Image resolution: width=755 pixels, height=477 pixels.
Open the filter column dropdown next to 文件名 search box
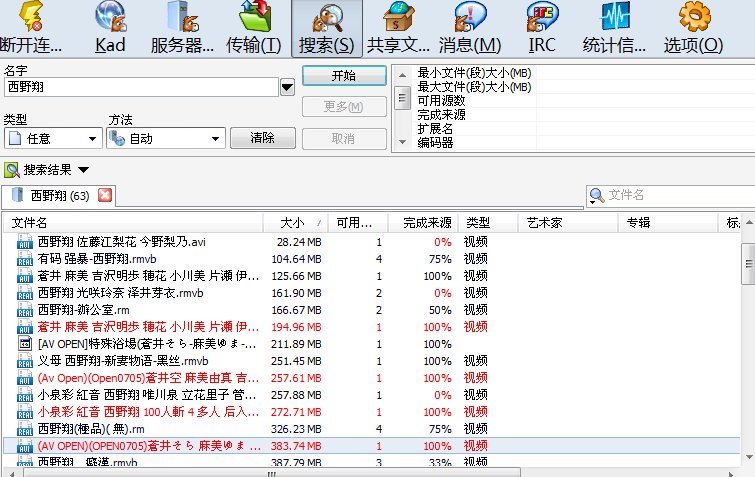(x=593, y=203)
